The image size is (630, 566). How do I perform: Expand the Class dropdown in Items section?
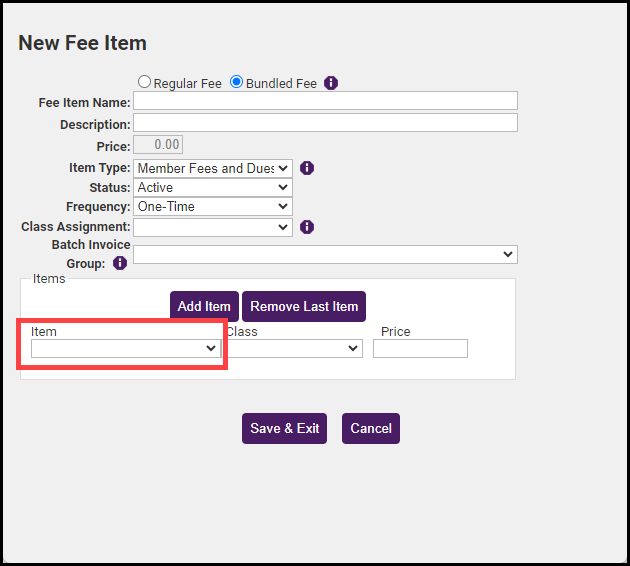click(293, 348)
